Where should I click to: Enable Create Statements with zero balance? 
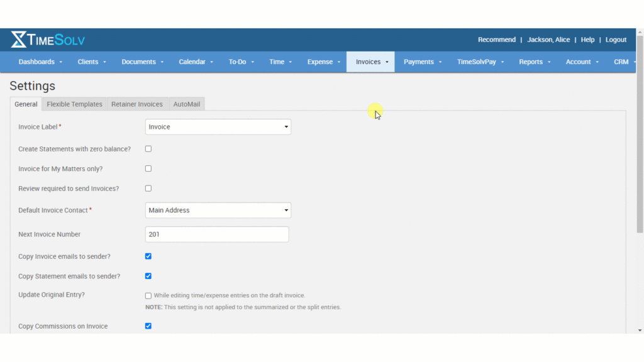pyautogui.click(x=148, y=148)
